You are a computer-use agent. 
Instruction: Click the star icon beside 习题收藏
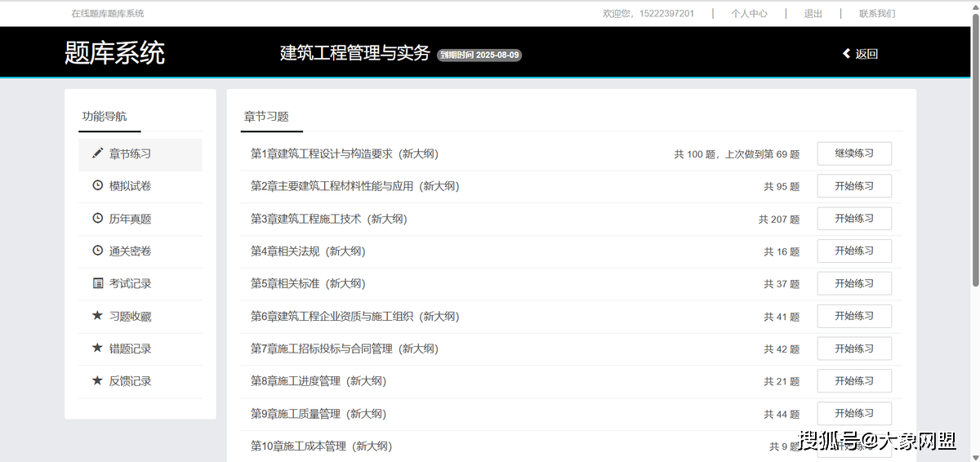pos(97,316)
